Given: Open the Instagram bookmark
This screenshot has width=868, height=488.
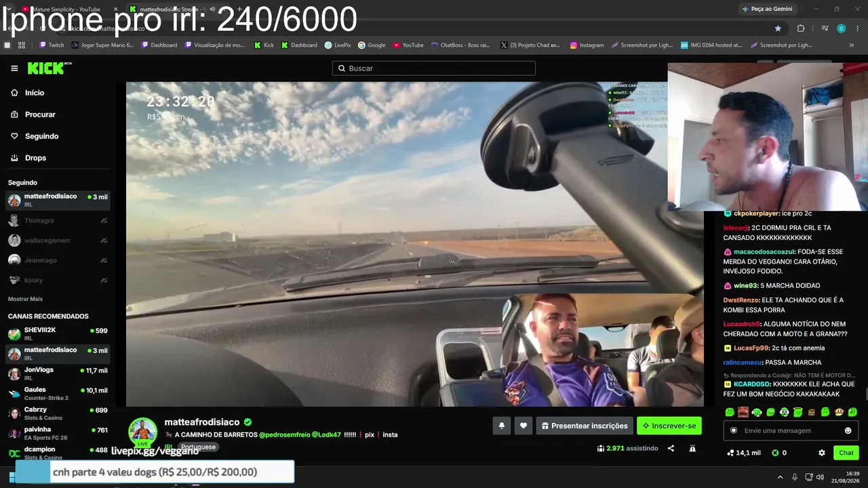Looking at the screenshot, I should click(x=587, y=45).
